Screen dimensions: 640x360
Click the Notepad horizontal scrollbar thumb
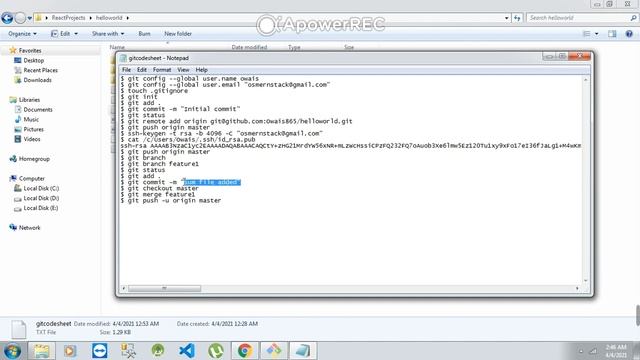click(x=164, y=289)
